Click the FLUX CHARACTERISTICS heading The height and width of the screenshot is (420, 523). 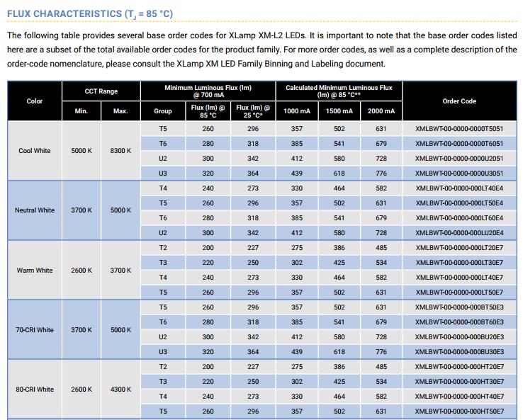90,14
